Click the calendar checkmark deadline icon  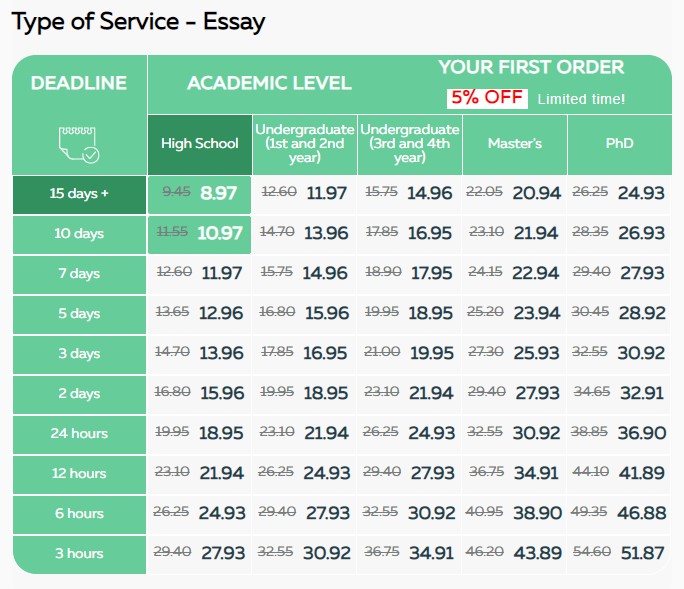click(x=79, y=145)
